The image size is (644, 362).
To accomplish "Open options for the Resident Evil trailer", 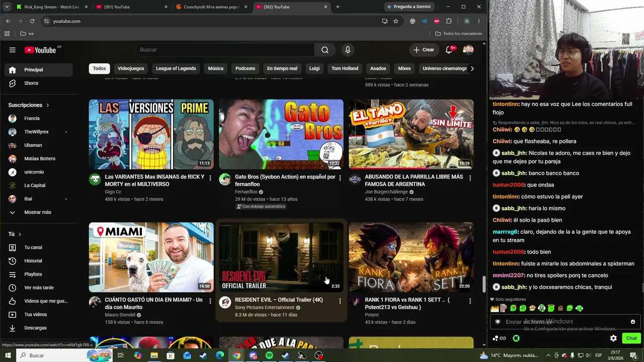I will [x=340, y=301].
